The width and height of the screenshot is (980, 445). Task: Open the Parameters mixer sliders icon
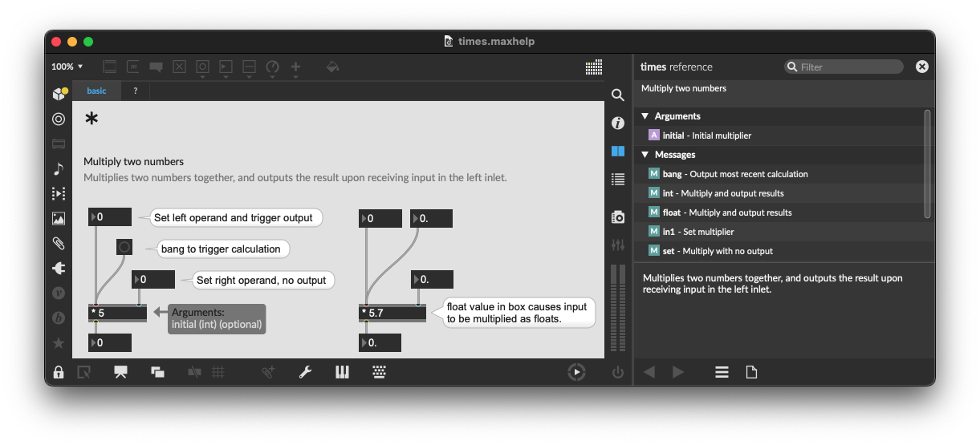click(618, 244)
